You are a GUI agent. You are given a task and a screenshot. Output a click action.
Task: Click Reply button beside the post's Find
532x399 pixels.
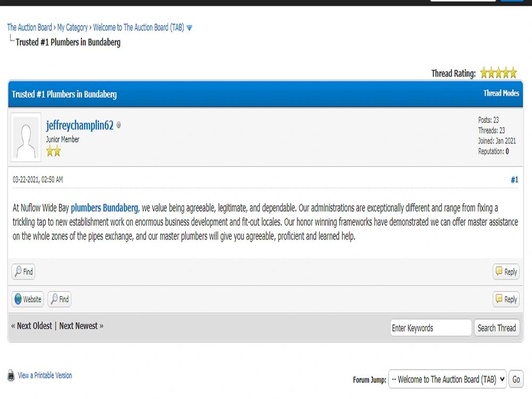[506, 271]
